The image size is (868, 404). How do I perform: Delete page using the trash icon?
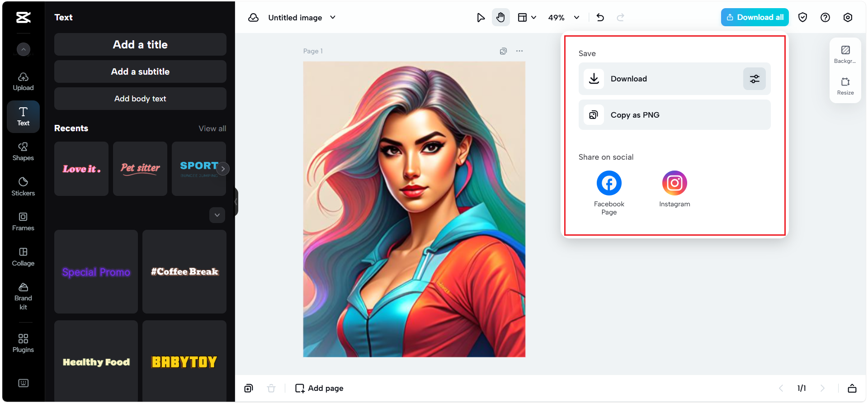271,388
